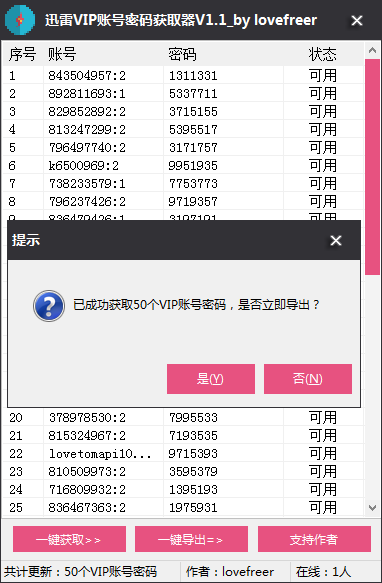The height and width of the screenshot is (583, 382).
Task: Click password 1311331
Action: click(x=193, y=76)
